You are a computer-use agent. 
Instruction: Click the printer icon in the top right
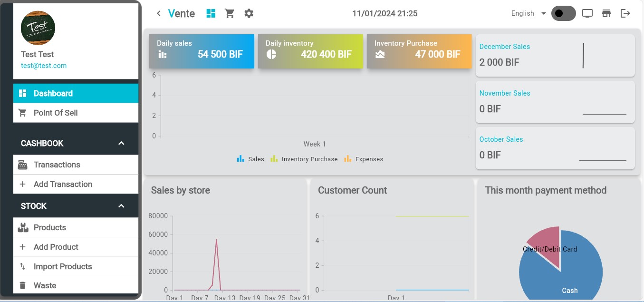coord(606,13)
